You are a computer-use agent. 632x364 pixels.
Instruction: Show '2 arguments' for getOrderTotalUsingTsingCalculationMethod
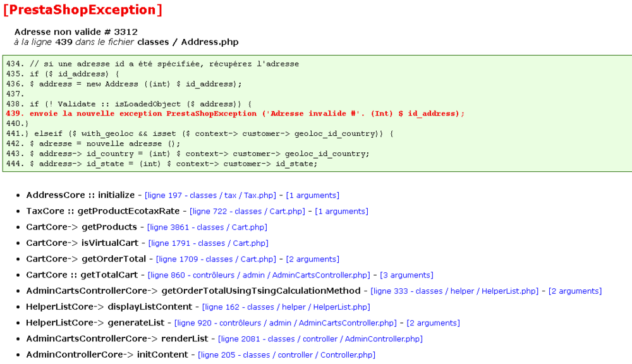tap(575, 291)
